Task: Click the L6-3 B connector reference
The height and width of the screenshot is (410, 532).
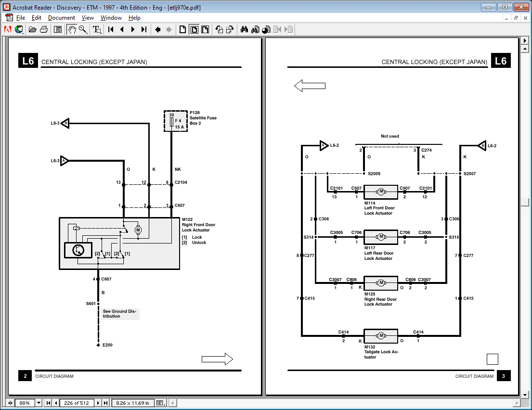Action: click(x=60, y=123)
